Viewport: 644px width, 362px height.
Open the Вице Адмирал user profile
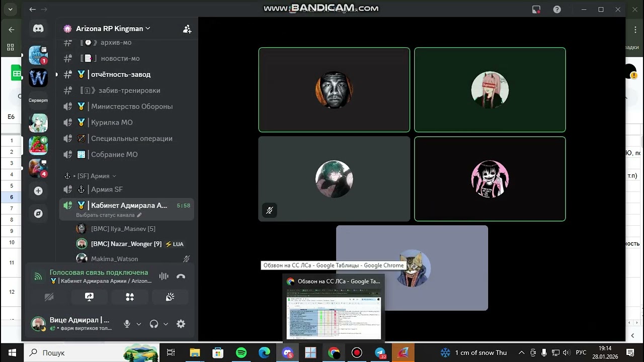[x=71, y=324]
